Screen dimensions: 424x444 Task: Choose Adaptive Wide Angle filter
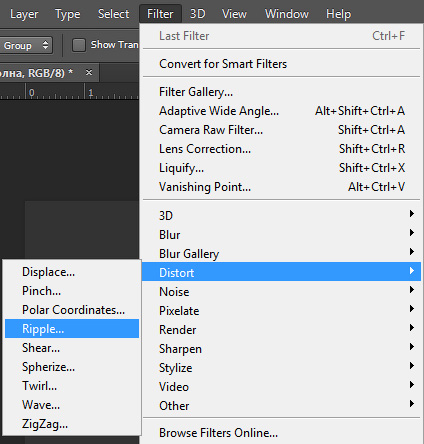pyautogui.click(x=281, y=111)
